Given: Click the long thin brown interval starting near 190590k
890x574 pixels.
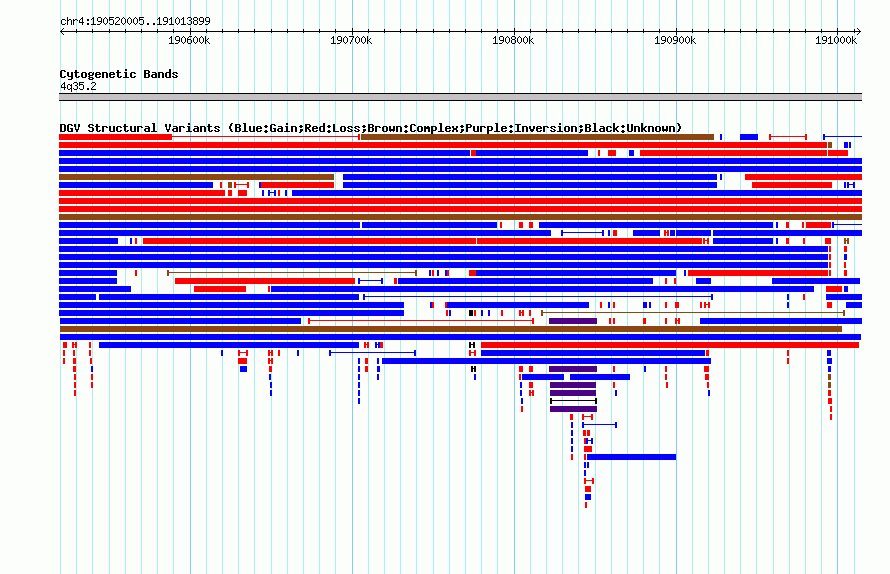Looking at the screenshot, I should pos(292,273).
